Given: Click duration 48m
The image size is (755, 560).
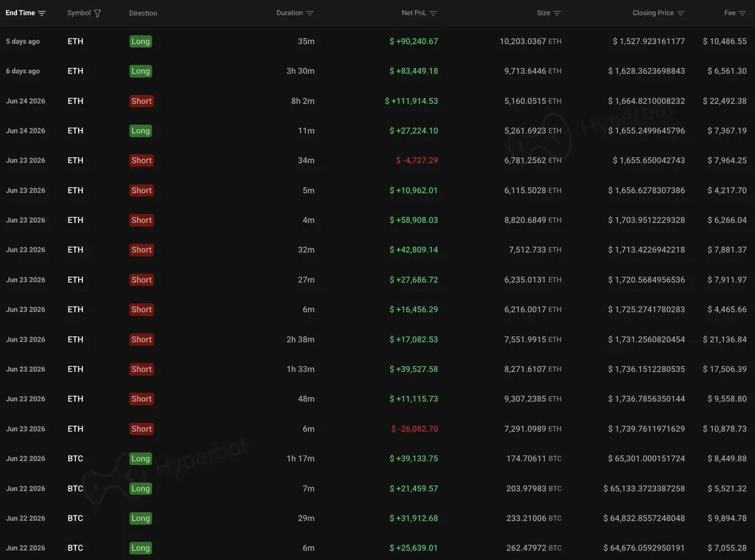Looking at the screenshot, I should pos(306,399).
